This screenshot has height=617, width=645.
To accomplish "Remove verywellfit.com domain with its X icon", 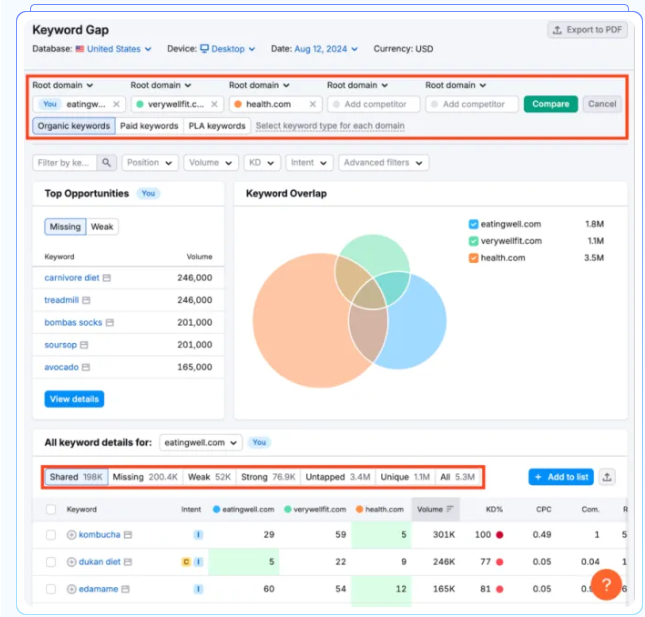I will (x=214, y=104).
